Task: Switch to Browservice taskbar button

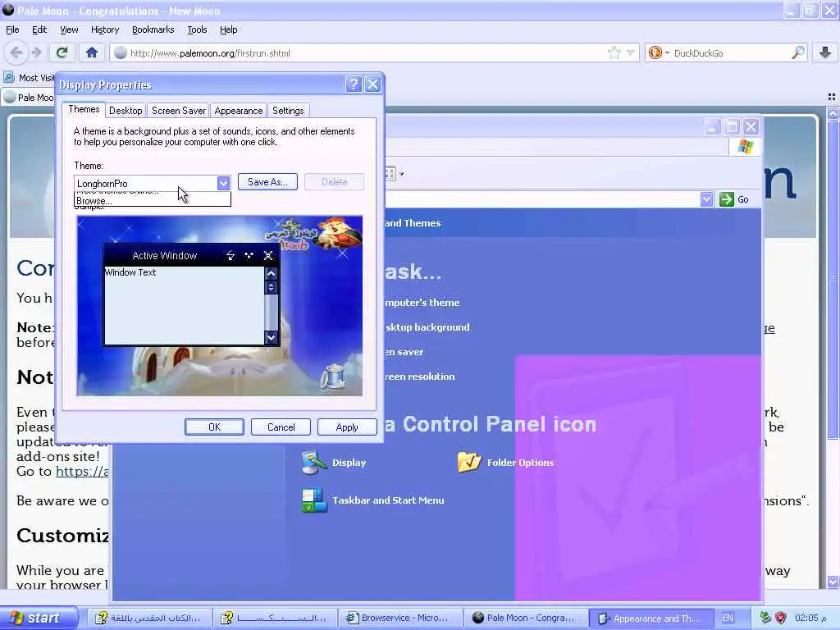Action: [399, 618]
